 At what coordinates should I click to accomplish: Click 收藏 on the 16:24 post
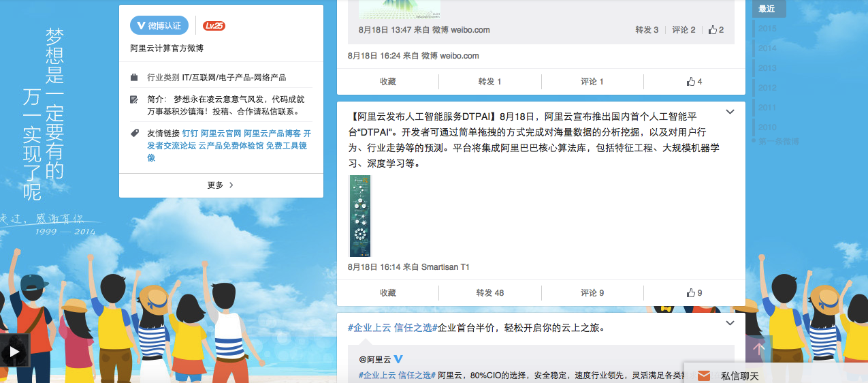[x=388, y=82]
